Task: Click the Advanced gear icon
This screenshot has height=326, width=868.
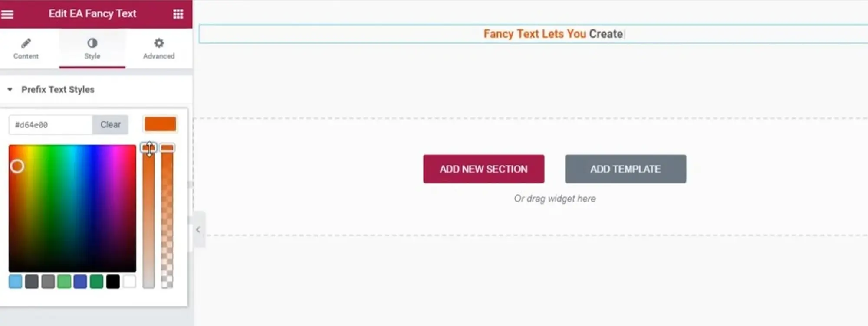Action: [159, 43]
